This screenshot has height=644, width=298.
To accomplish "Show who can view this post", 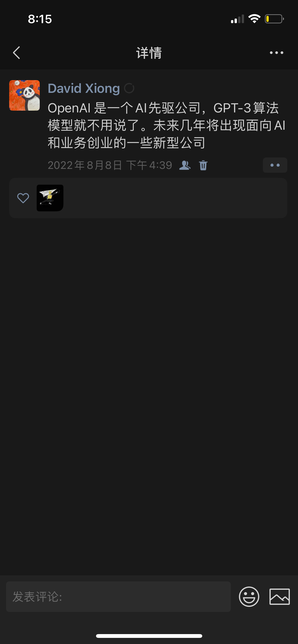I will 185,165.
